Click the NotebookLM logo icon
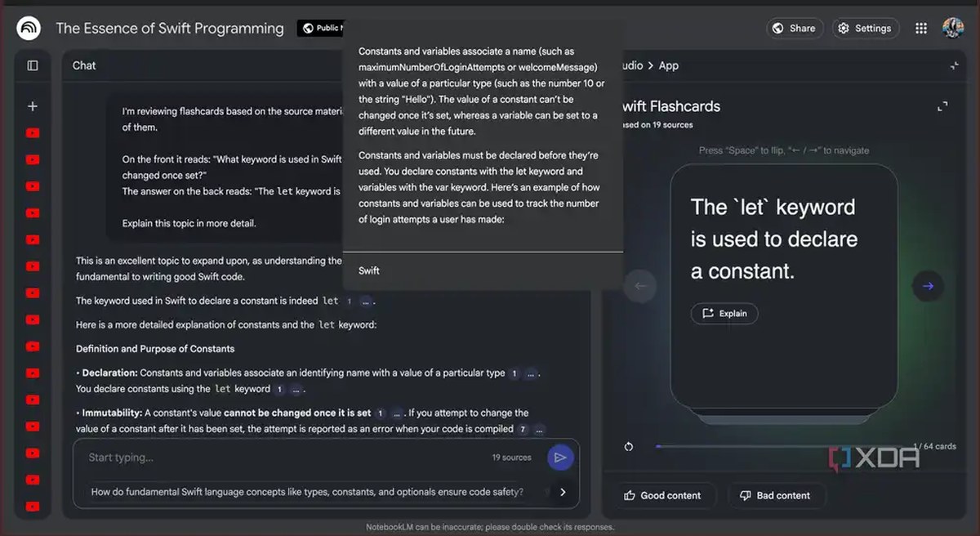Screen dimensions: 980x536 tap(29, 29)
